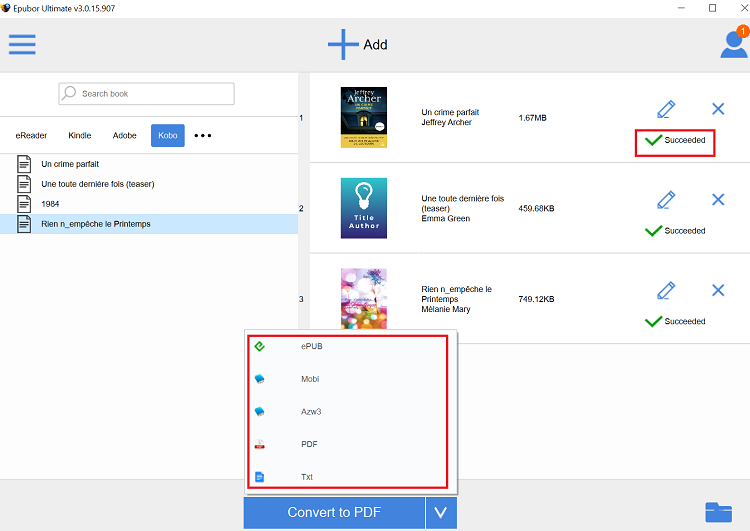Click the Search book field
This screenshot has width=750, height=531.
click(146, 94)
